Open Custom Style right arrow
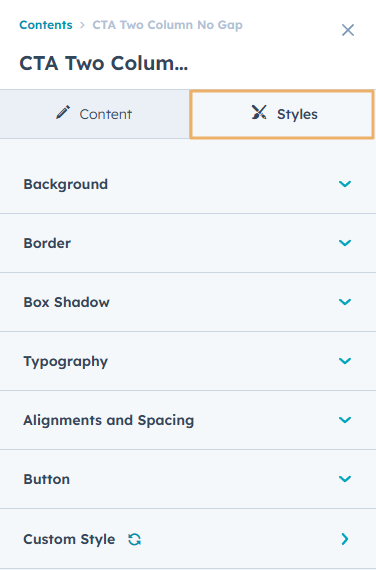376x570 pixels. [345, 539]
